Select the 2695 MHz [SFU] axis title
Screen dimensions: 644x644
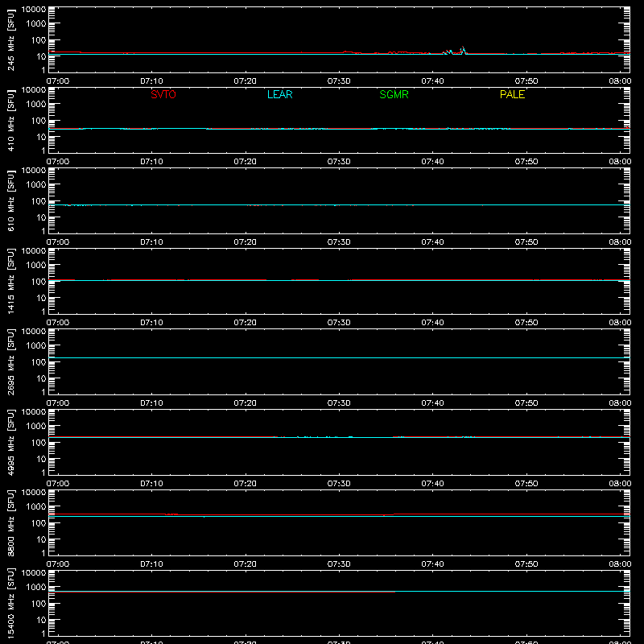(x=10, y=361)
